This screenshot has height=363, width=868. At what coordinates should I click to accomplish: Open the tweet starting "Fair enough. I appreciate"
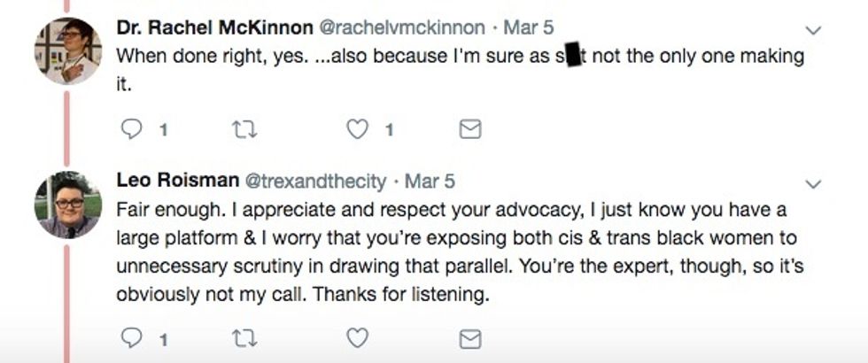[x=443, y=252]
